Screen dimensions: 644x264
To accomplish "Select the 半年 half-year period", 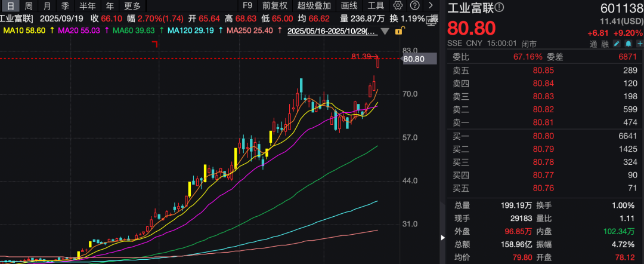I will click(x=87, y=6).
